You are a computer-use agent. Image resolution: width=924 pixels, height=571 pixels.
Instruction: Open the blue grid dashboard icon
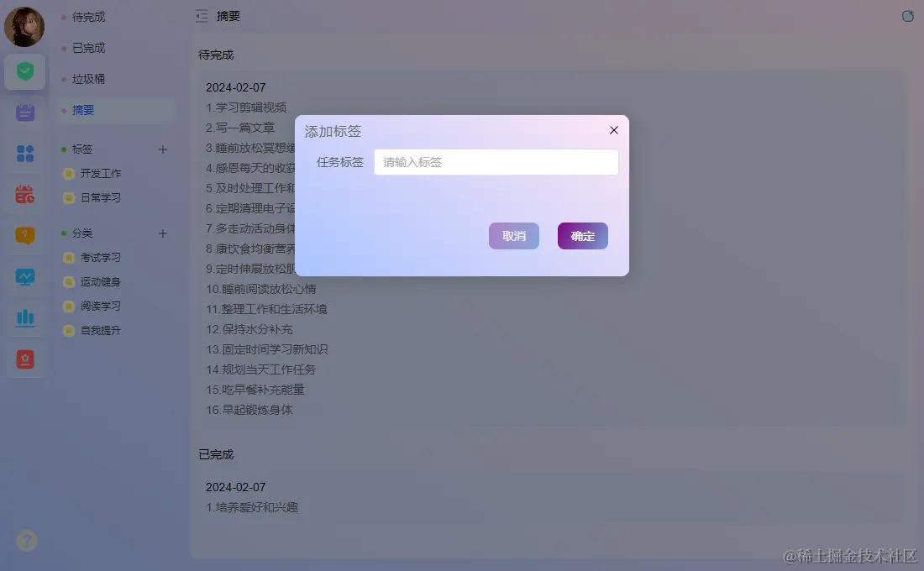(x=24, y=153)
